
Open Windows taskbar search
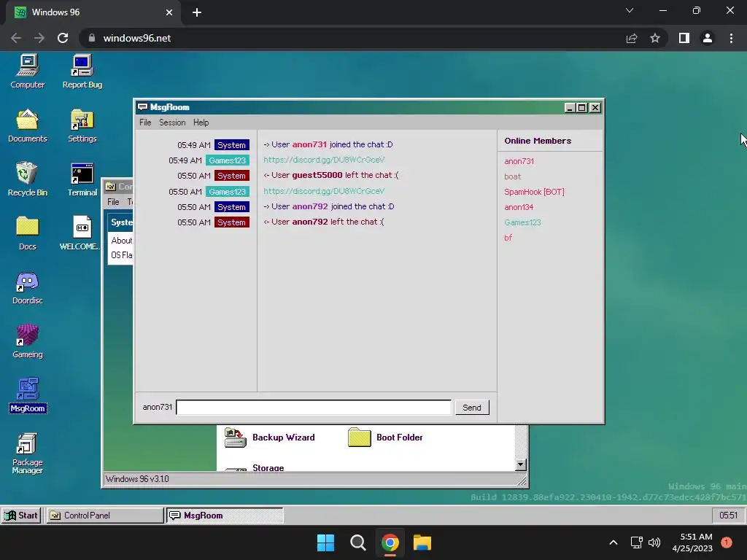(x=357, y=542)
